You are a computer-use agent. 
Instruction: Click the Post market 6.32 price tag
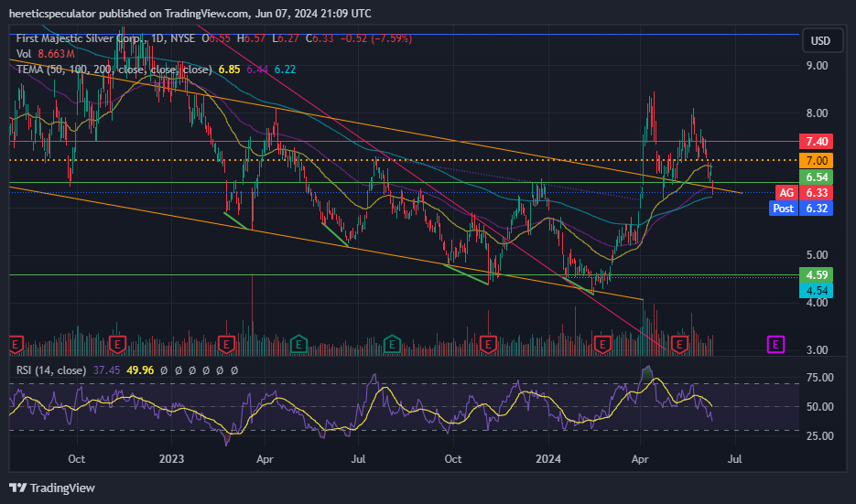pyautogui.click(x=801, y=209)
